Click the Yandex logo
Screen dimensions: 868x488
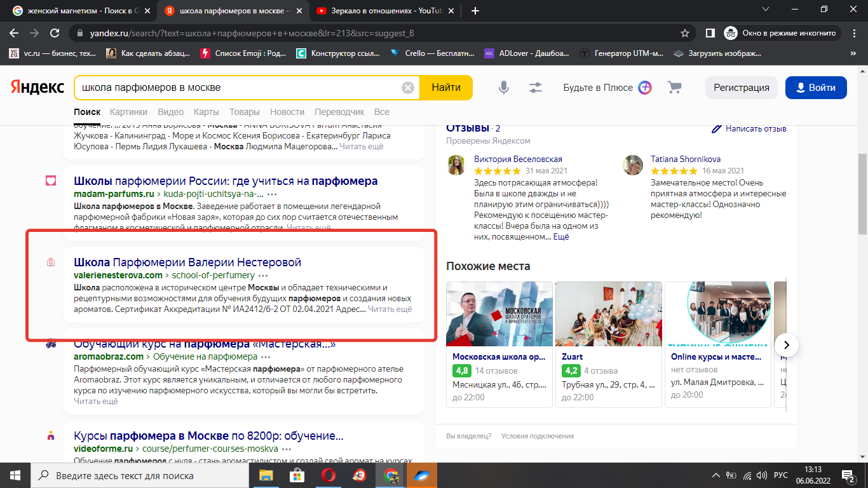tap(37, 88)
